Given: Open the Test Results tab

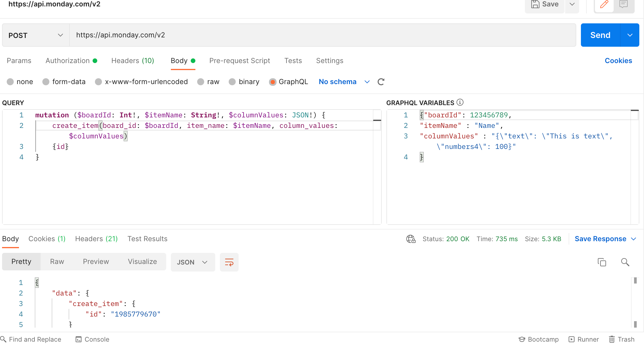Looking at the screenshot, I should (x=147, y=239).
